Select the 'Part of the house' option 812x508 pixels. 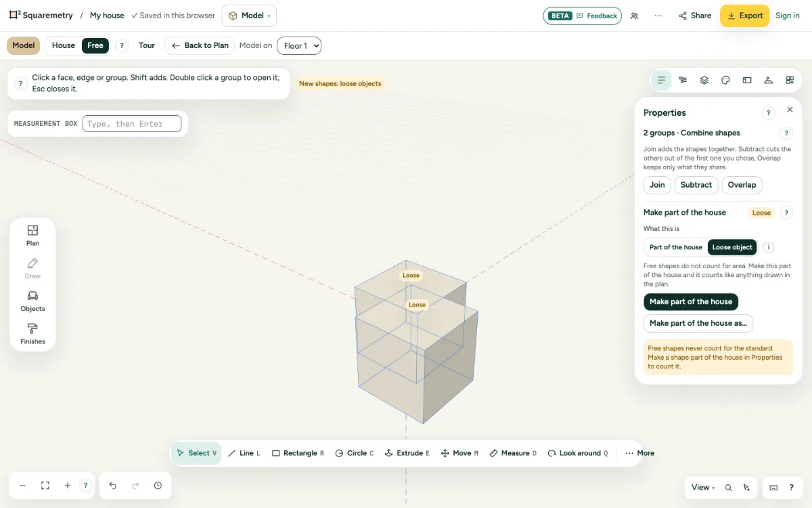pos(676,247)
